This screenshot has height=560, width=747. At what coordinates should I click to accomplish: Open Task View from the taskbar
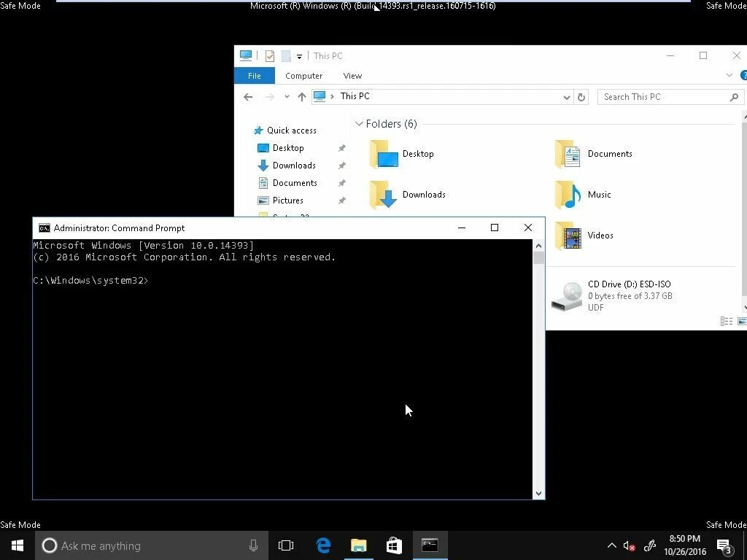pyautogui.click(x=286, y=545)
